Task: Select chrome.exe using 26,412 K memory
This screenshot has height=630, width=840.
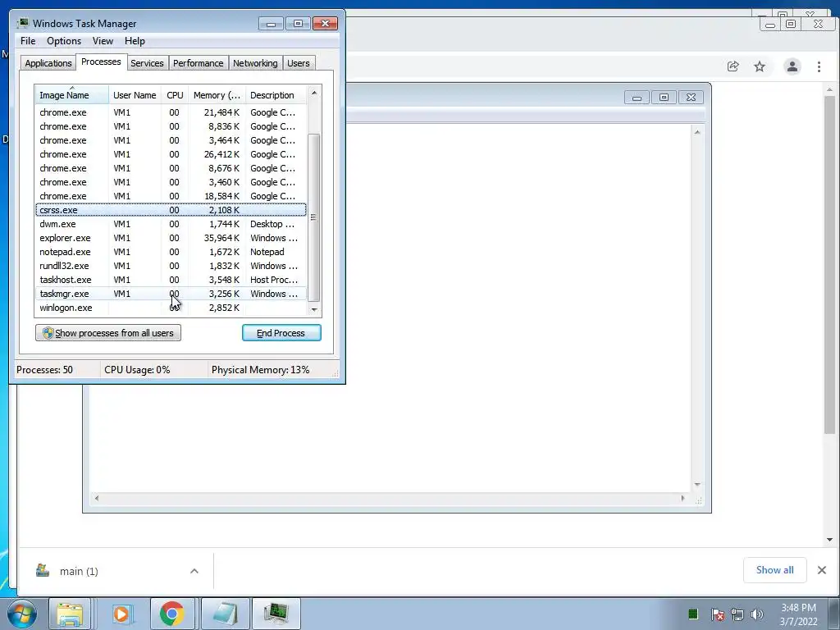Action: click(171, 154)
